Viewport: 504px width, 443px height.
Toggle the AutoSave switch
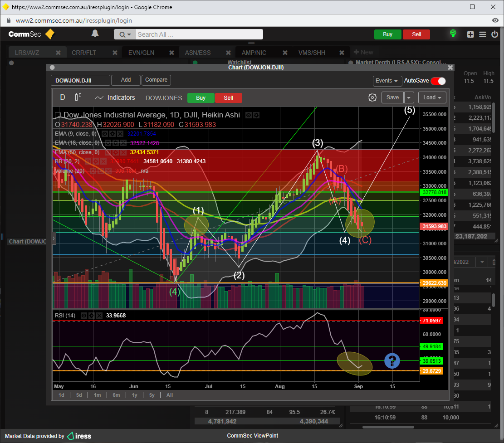tap(438, 81)
